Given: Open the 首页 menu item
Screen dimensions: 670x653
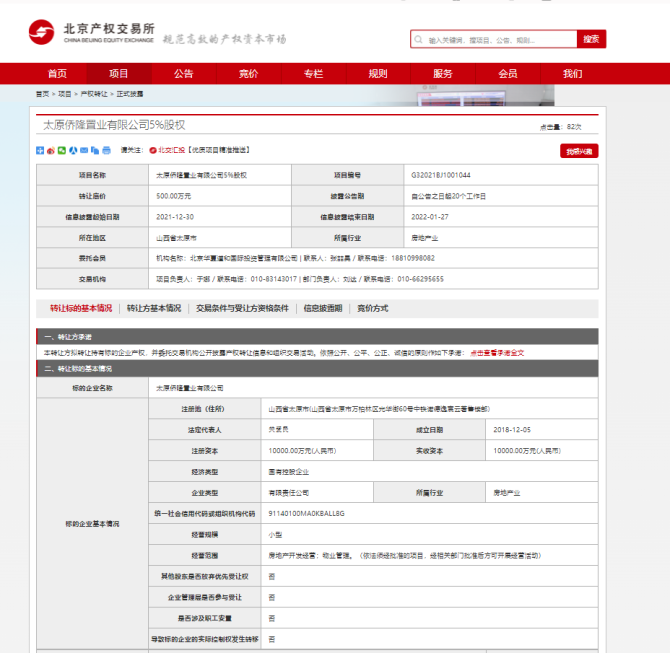Looking at the screenshot, I should point(57,74).
